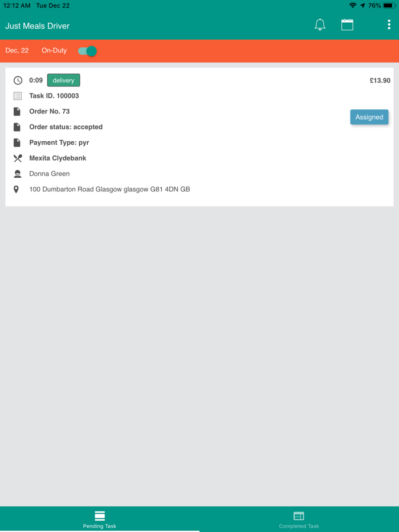This screenshot has width=399, height=532.
Task: Open the calendar date picker
Action: [x=347, y=24]
